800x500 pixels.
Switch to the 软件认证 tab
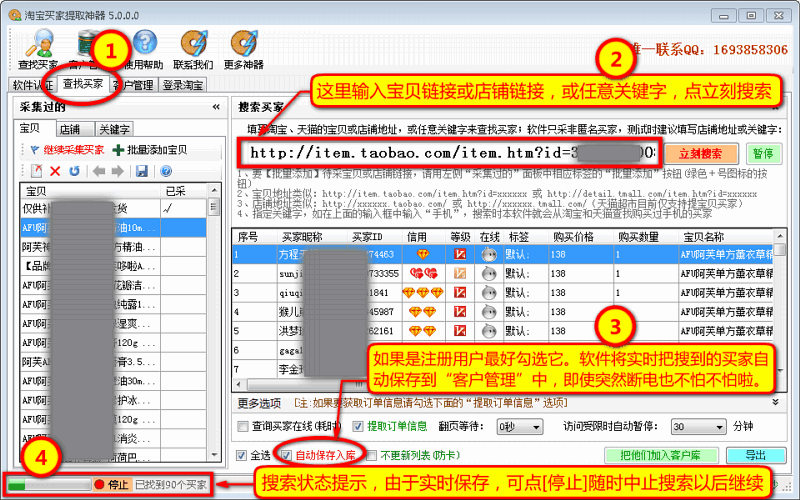(33, 85)
